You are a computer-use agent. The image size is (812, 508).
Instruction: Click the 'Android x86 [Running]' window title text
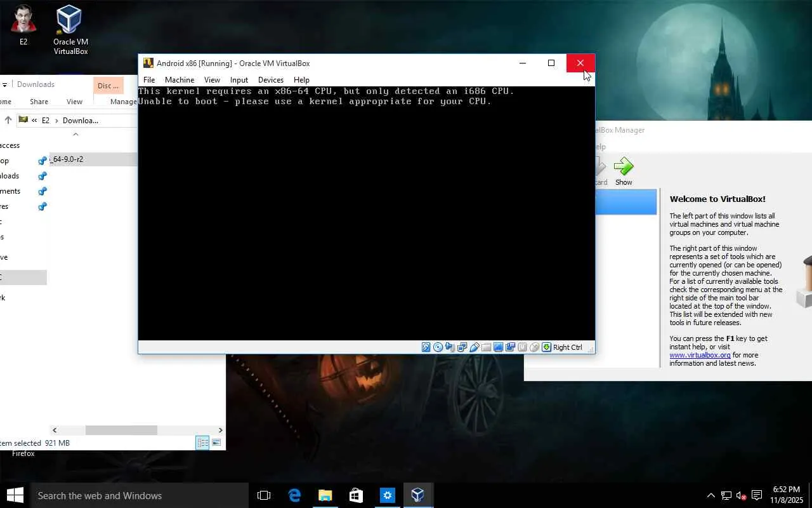[x=233, y=63]
